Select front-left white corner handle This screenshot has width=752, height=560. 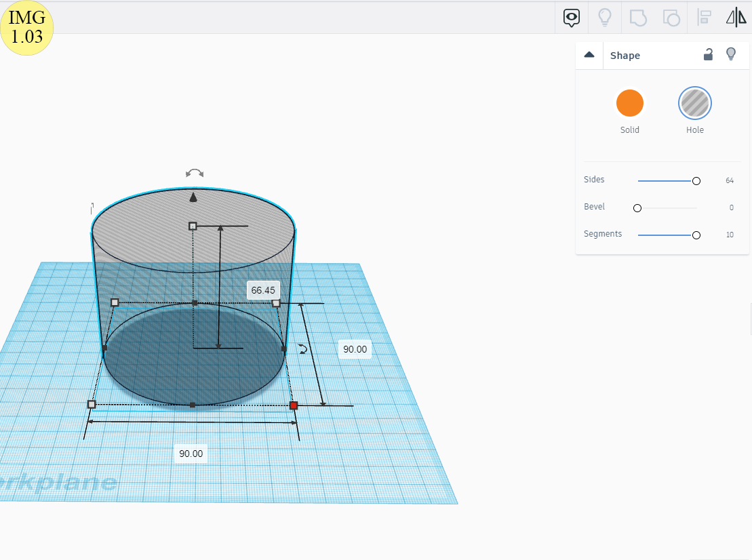click(92, 405)
